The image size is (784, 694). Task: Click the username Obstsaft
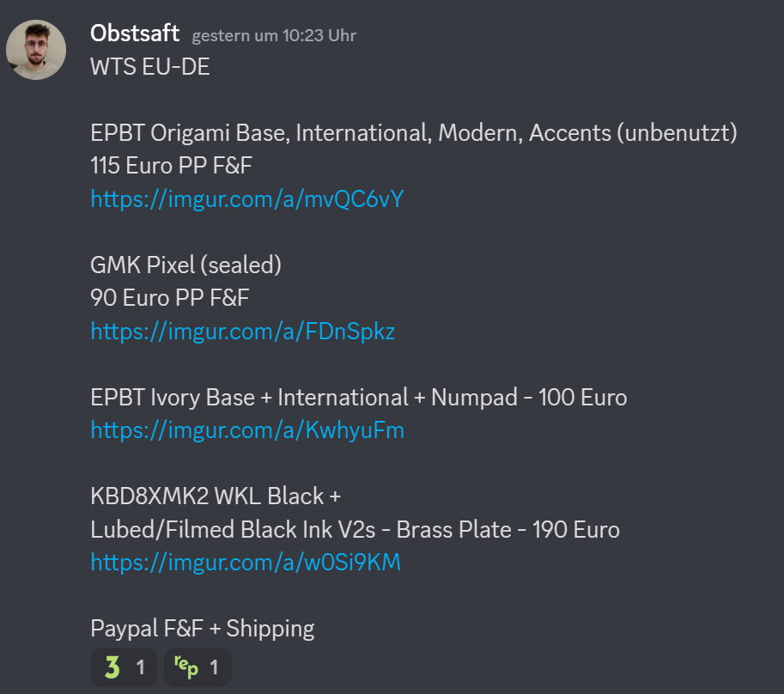point(134,34)
